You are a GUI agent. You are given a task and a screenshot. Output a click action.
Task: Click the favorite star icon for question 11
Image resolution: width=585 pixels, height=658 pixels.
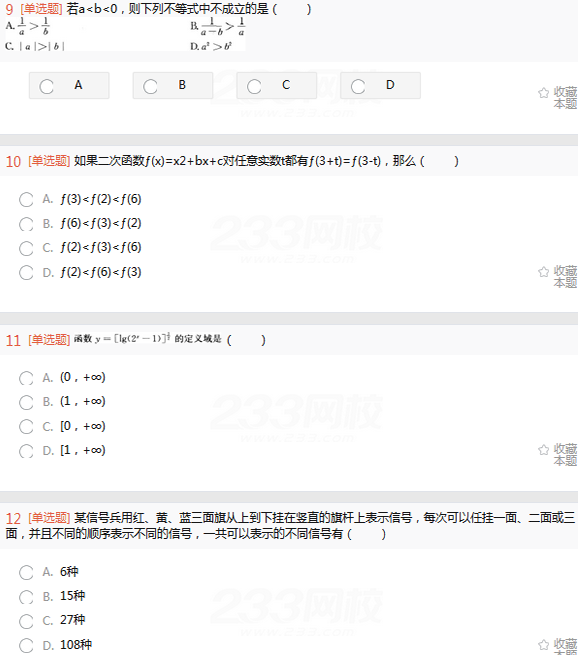click(x=543, y=450)
